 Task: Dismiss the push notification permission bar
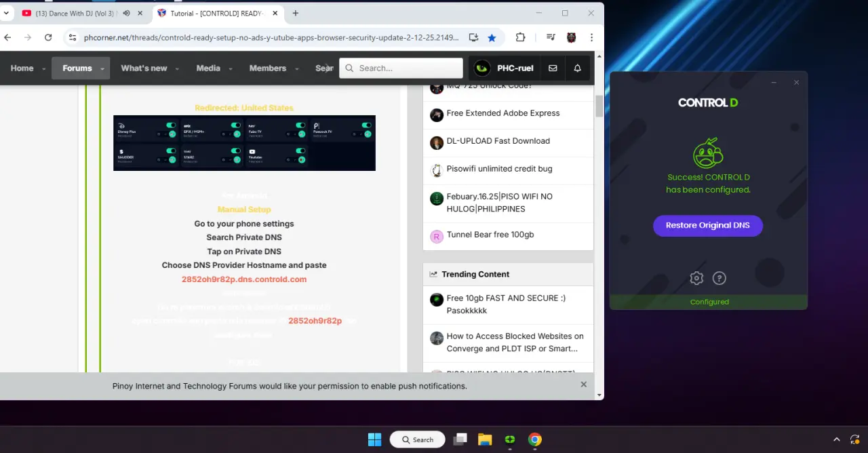(x=583, y=385)
